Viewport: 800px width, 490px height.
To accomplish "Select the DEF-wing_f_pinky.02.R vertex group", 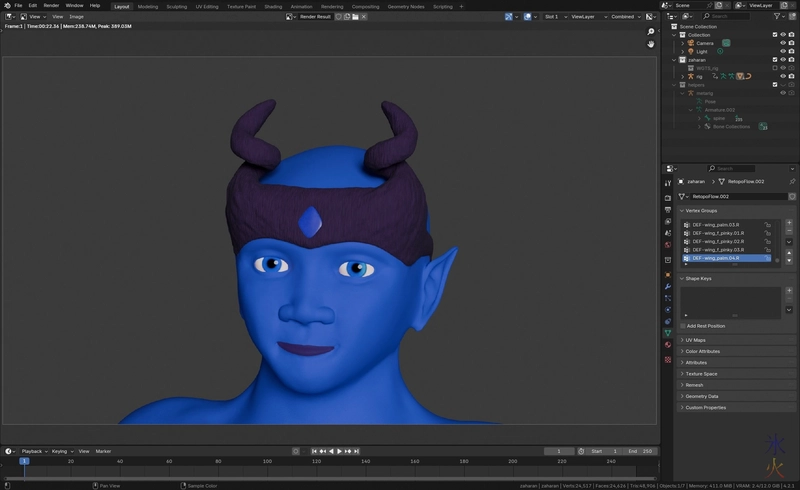I will [718, 241].
